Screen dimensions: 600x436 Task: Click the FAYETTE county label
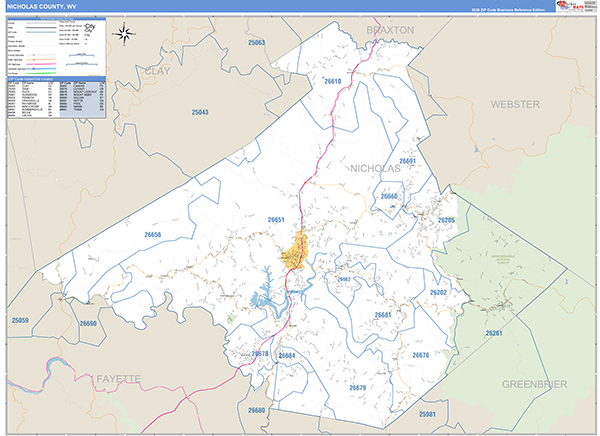point(119,379)
